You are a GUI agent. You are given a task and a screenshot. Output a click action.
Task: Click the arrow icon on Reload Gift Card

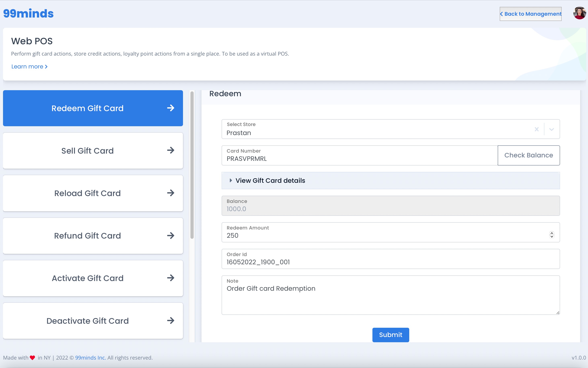pos(171,193)
